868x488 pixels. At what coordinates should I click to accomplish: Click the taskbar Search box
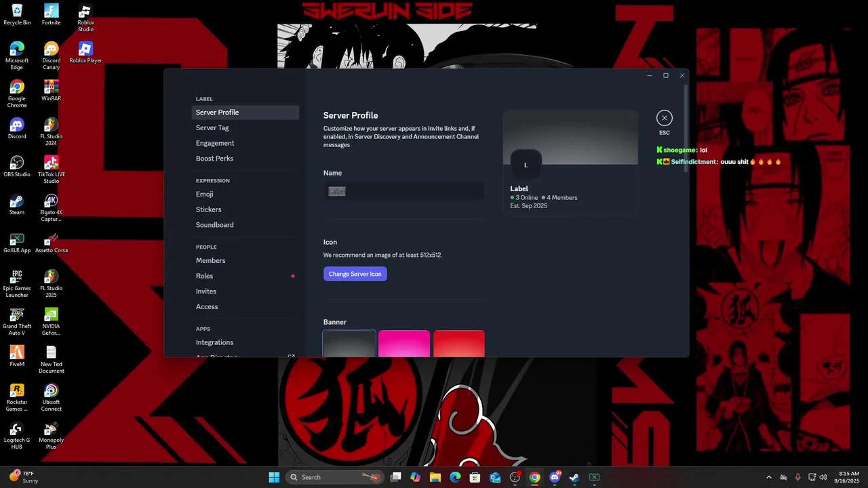[x=335, y=477]
